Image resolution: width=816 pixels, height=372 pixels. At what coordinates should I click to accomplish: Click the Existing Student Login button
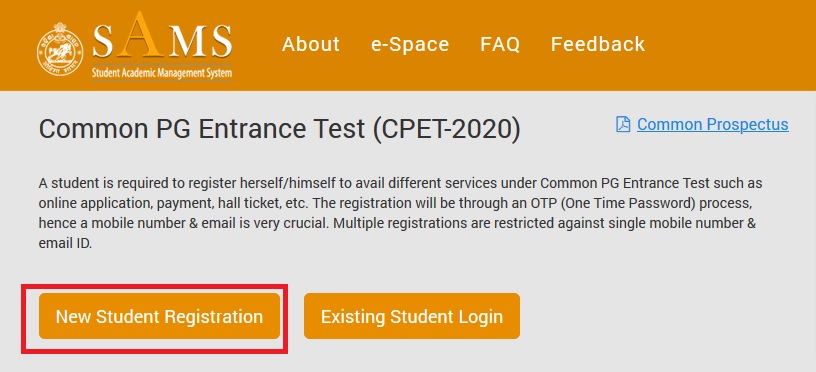(412, 316)
